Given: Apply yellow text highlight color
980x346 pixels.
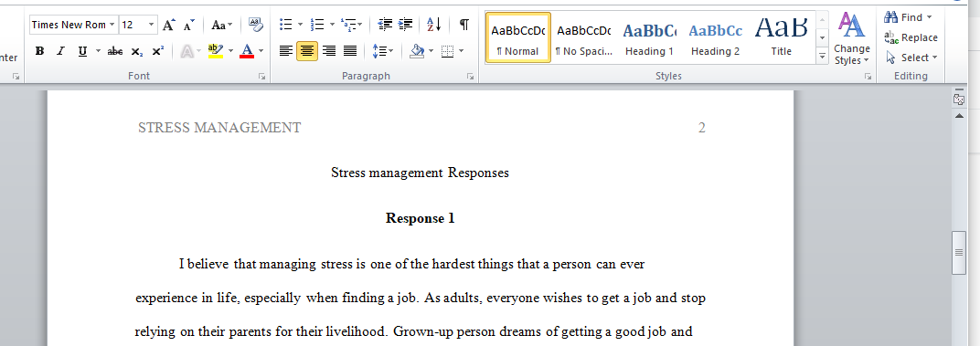Looking at the screenshot, I should (x=216, y=51).
